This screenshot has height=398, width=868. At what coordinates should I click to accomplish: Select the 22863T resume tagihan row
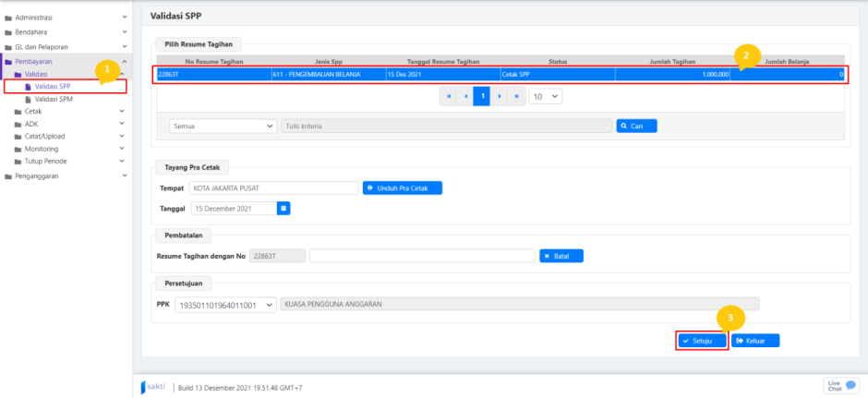pyautogui.click(x=499, y=74)
